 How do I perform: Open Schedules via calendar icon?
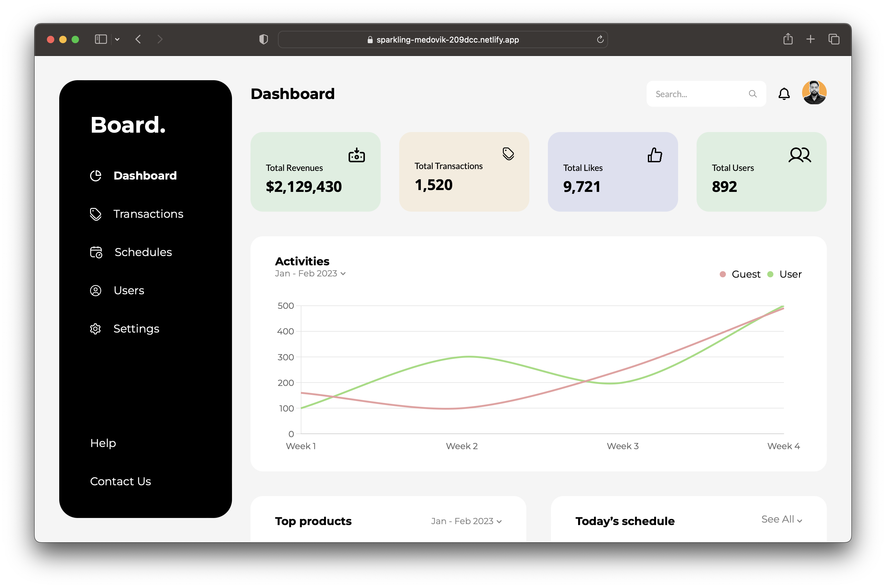pos(96,252)
